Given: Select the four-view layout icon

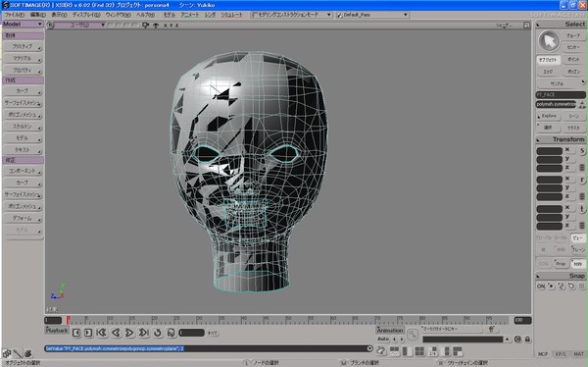Looking at the screenshot, I should [419, 351].
